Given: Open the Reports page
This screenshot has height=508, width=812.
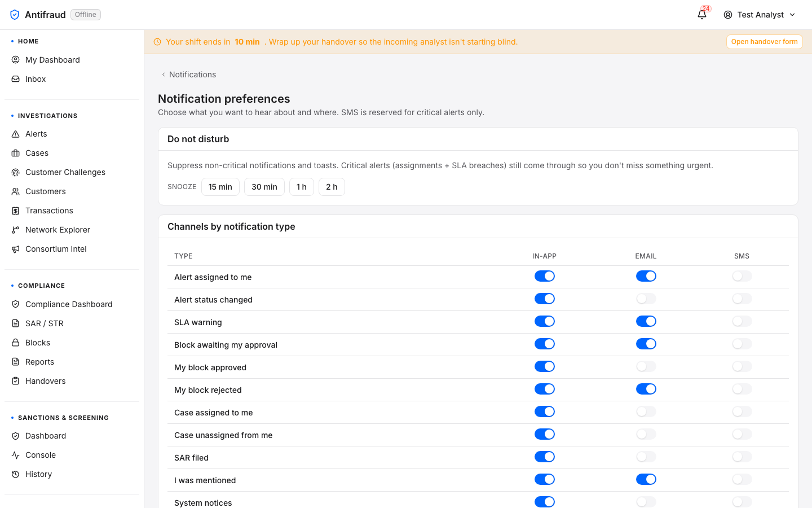Looking at the screenshot, I should pyautogui.click(x=72, y=362).
